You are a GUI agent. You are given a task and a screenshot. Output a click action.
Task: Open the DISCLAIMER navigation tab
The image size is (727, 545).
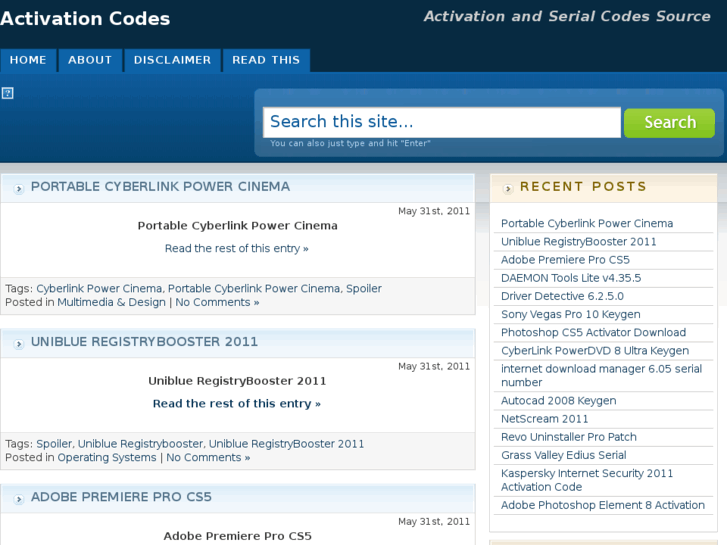(172, 60)
